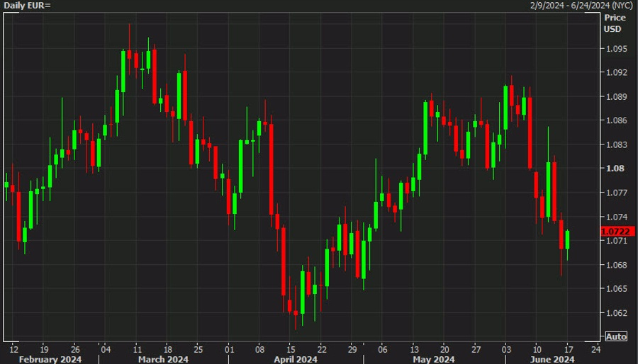Image resolution: width=638 pixels, height=364 pixels.
Task: Click the '2/9/2024 - 6/24/2024 (NYC)' date range
Action: (582, 6)
